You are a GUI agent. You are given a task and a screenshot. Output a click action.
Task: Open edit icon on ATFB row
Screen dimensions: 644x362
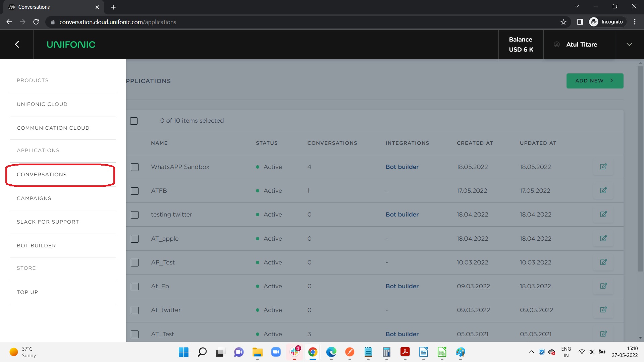pos(603,190)
